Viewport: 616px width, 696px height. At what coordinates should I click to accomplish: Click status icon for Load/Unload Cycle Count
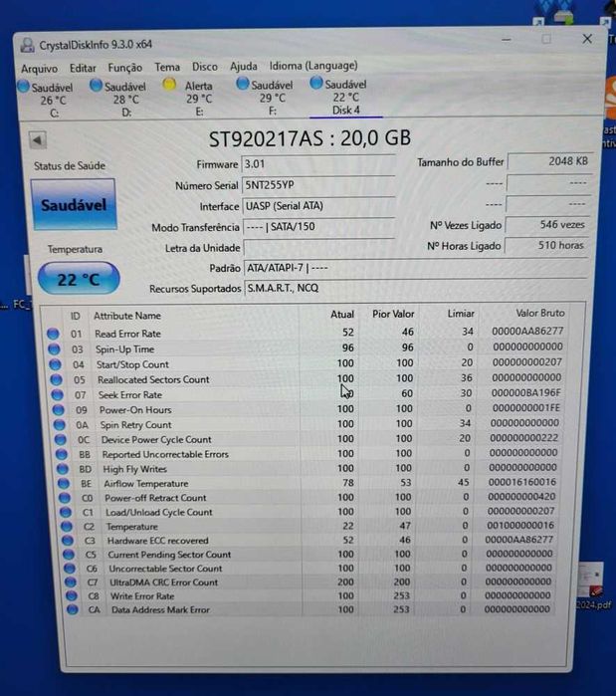point(66,512)
